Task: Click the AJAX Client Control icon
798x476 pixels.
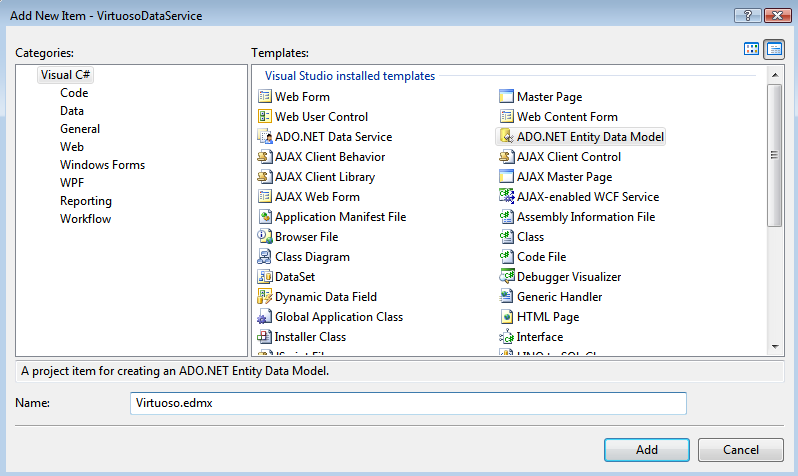Action: (506, 156)
